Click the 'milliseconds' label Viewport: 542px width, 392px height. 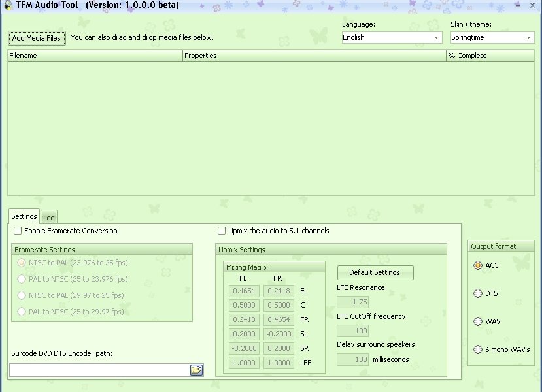coord(390,359)
